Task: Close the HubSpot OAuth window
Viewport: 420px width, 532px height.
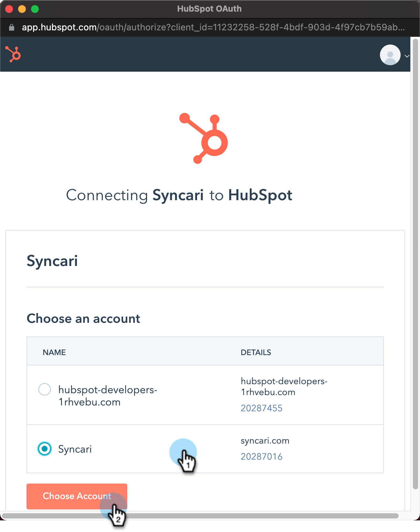Action: point(9,9)
